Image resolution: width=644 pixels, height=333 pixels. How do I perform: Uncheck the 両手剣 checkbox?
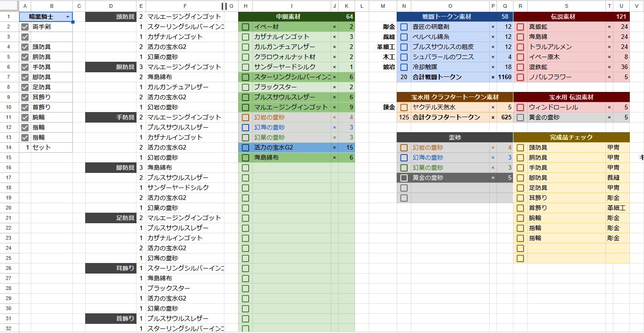[x=25, y=27]
